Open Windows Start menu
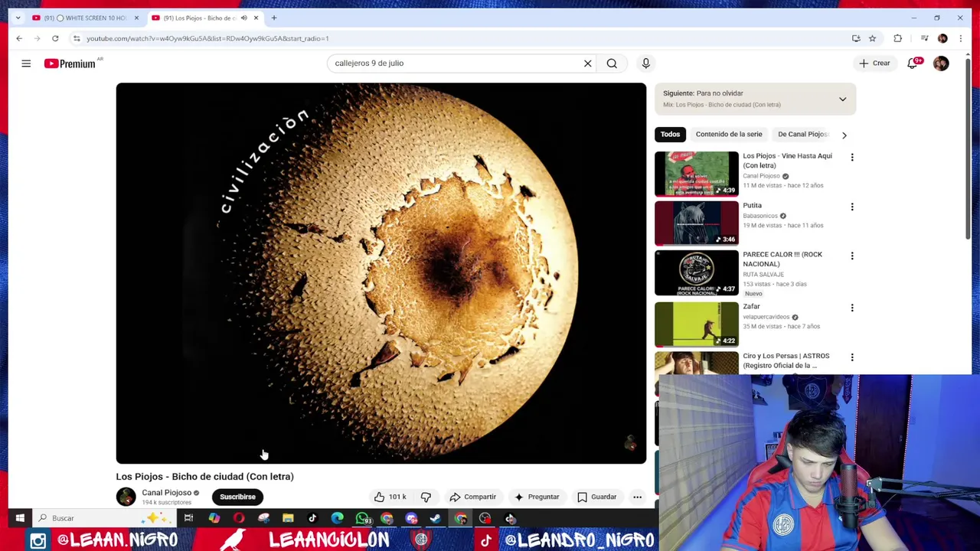 click(x=20, y=518)
